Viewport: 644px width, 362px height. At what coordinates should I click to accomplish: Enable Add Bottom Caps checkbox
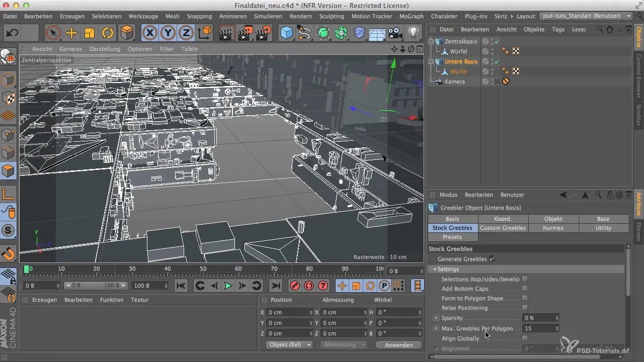tap(525, 289)
